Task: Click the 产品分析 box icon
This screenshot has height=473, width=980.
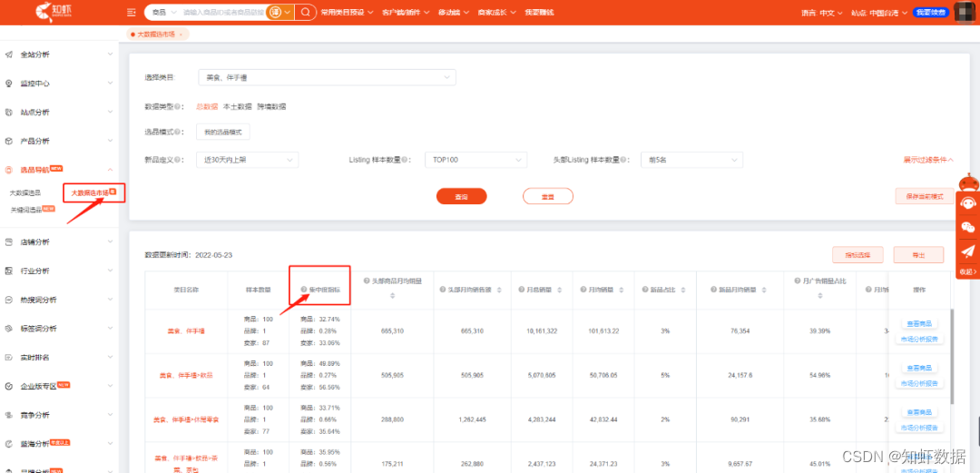Action: click(9, 141)
